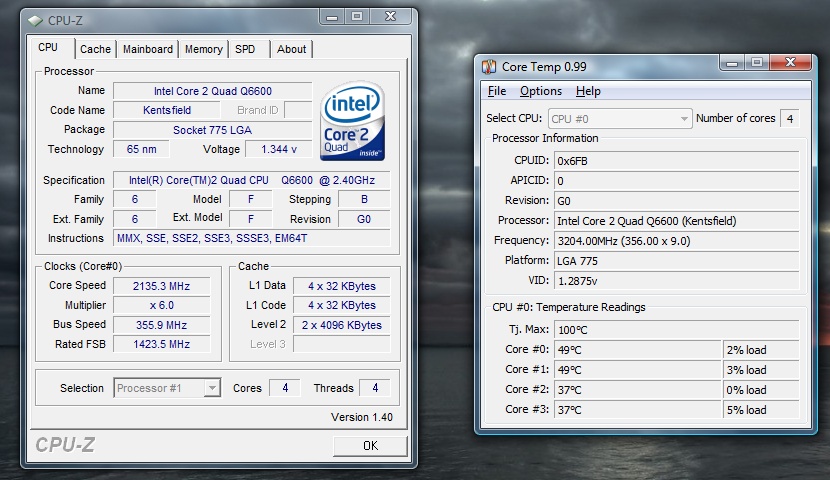830x480 pixels.
Task: Minimize the CPU-Z window
Action: pyautogui.click(x=332, y=17)
